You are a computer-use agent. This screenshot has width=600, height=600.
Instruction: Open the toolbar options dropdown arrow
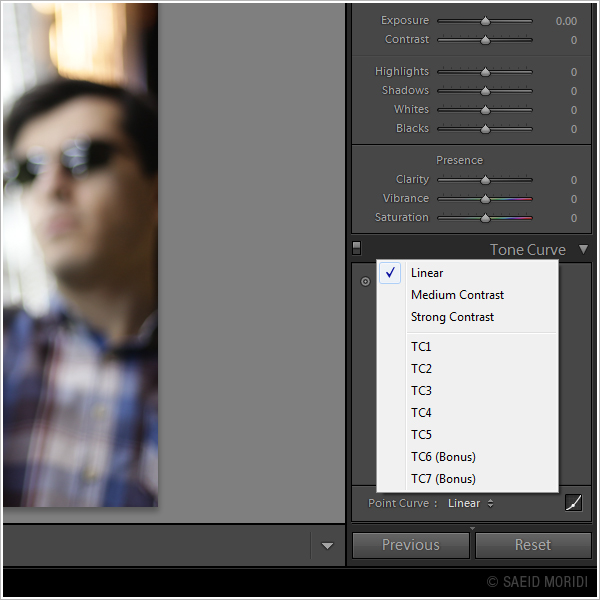pos(327,546)
